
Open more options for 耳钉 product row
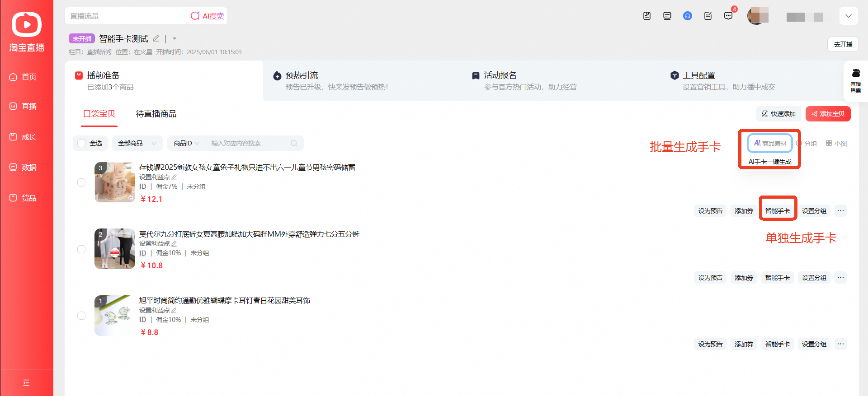coord(840,344)
